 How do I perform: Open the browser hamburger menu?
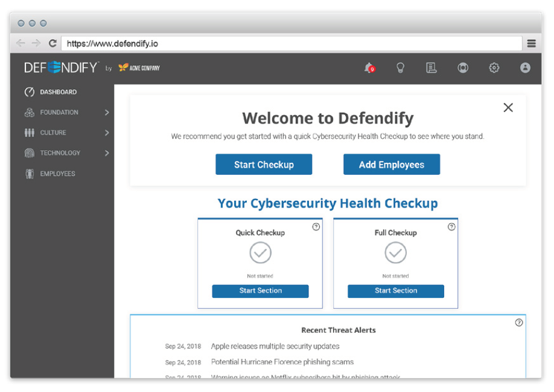tap(532, 43)
